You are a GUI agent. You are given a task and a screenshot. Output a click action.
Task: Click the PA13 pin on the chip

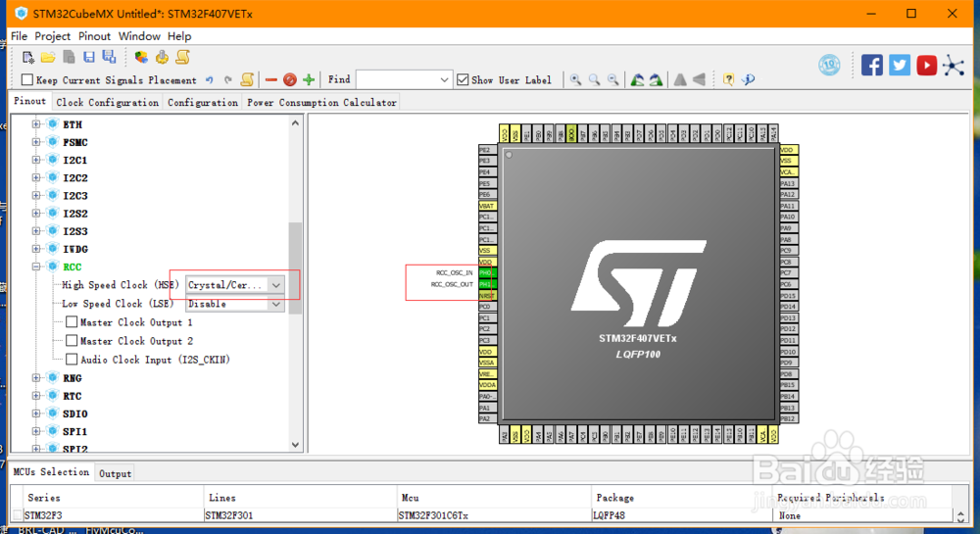tap(788, 183)
